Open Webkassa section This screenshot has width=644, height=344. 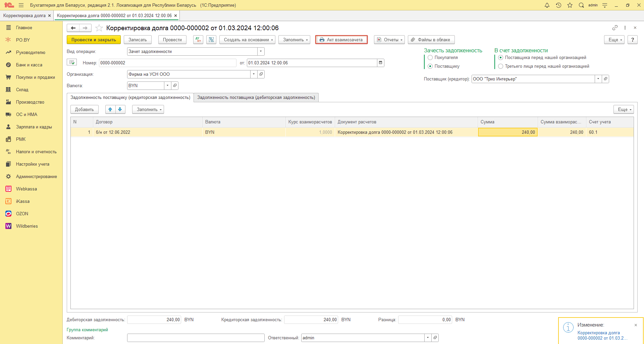pyautogui.click(x=26, y=189)
